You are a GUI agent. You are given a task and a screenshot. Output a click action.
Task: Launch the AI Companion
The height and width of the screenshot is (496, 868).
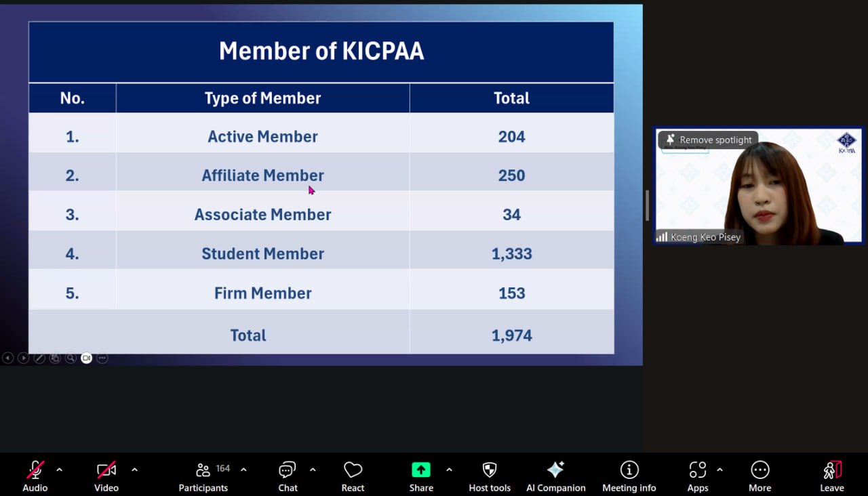click(555, 475)
